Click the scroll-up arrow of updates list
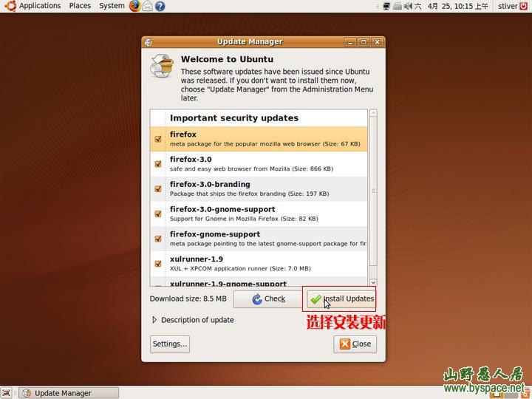This screenshot has height=399, width=532. (x=373, y=113)
